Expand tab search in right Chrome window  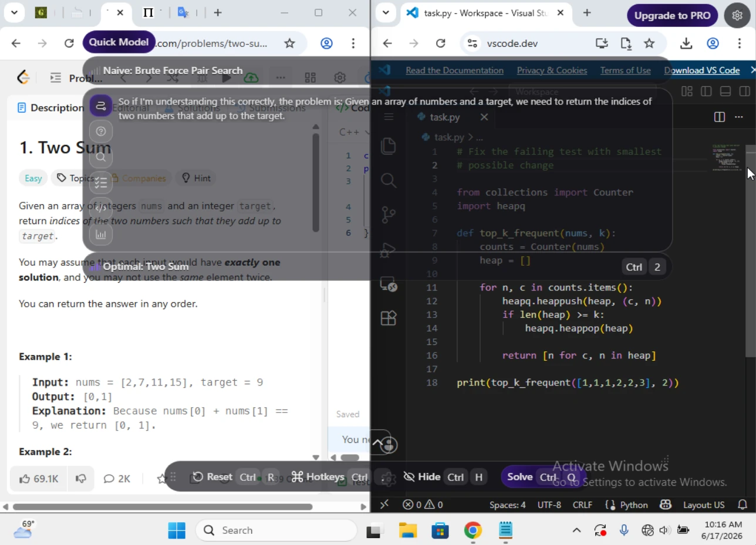pos(386,12)
